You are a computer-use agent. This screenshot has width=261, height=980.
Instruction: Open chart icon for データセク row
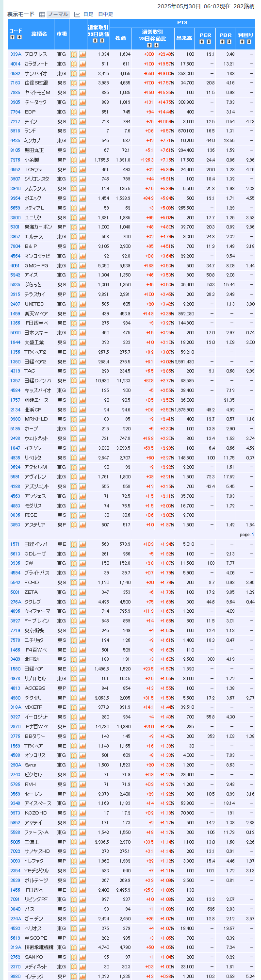click(x=82, y=102)
